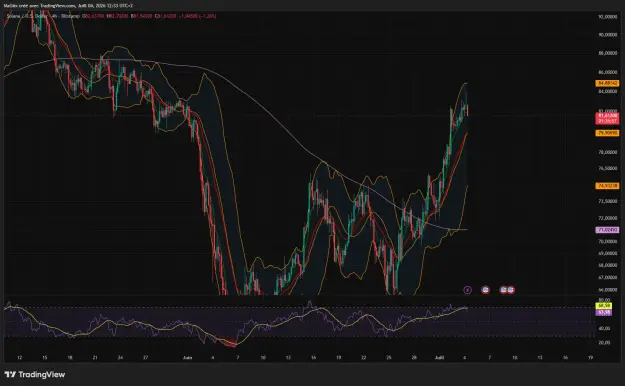This screenshot has width=625, height=386.
Task: Click the yellow RSI value label 68.98
Action: (x=604, y=306)
